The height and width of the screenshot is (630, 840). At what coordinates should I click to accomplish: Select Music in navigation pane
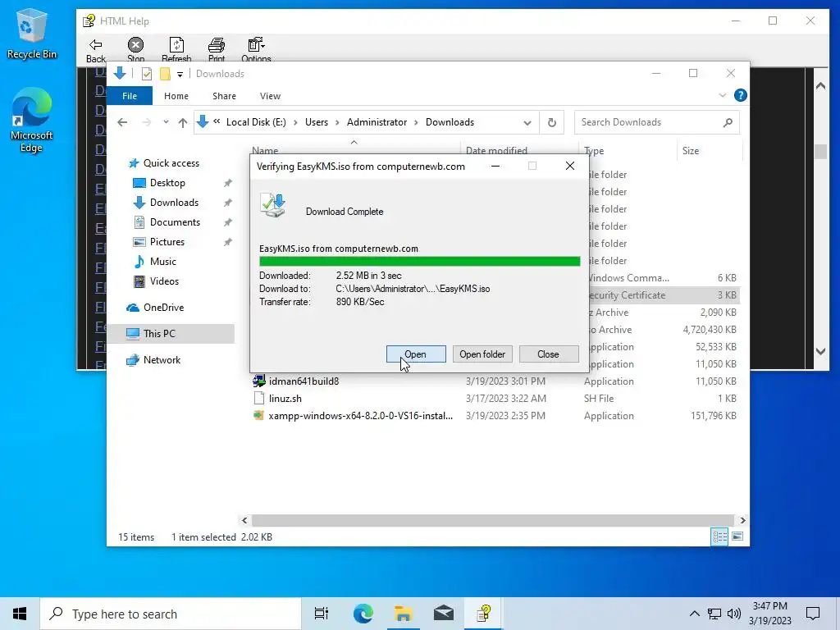[x=163, y=262]
